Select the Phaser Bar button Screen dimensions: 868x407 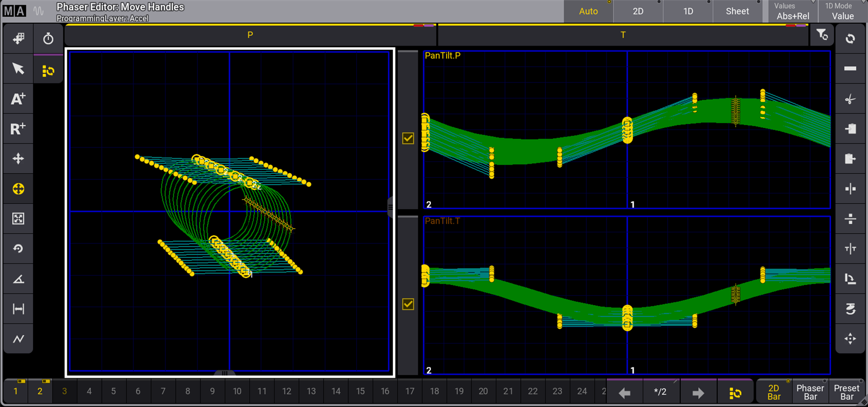(x=810, y=392)
